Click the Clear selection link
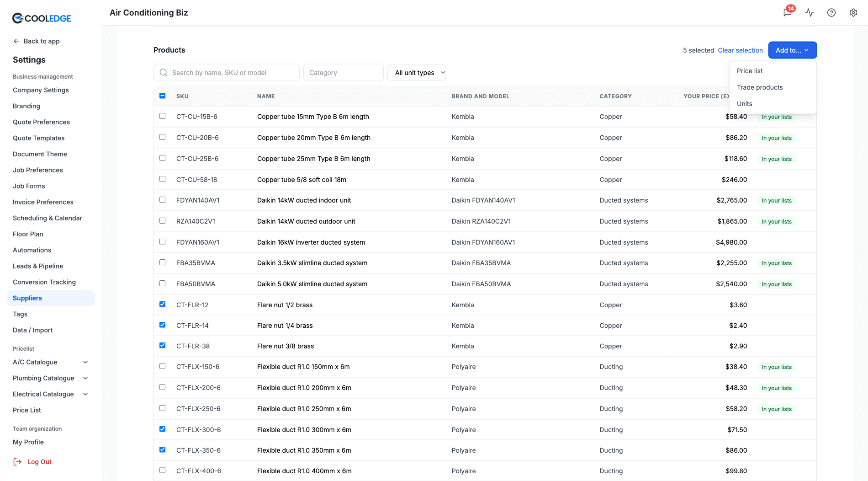Image resolution: width=868 pixels, height=481 pixels. pyautogui.click(x=740, y=50)
